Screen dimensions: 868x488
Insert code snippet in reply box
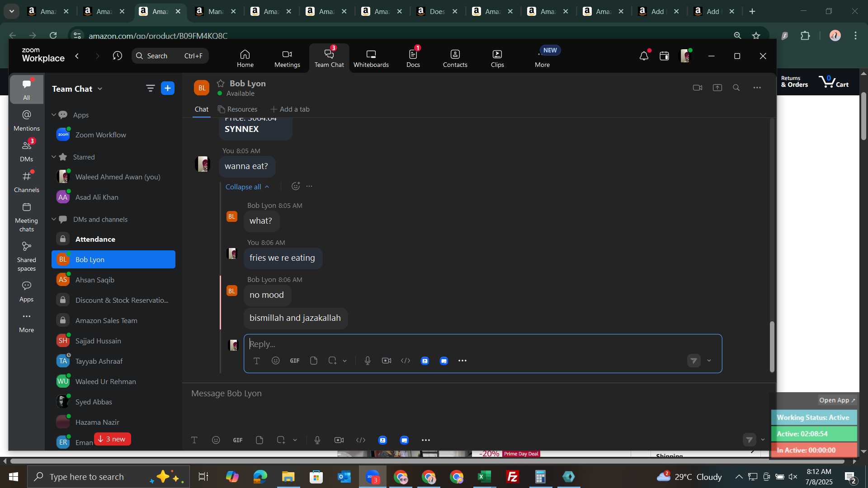coord(406,361)
